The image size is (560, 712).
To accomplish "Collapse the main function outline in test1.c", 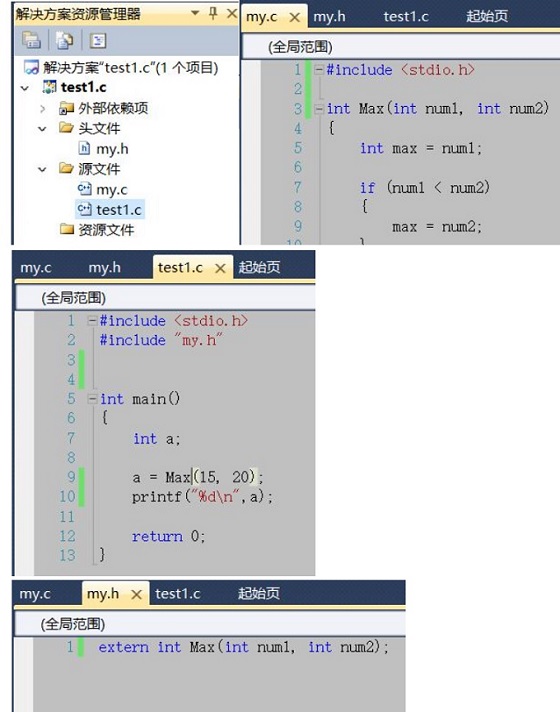I will (x=92, y=399).
